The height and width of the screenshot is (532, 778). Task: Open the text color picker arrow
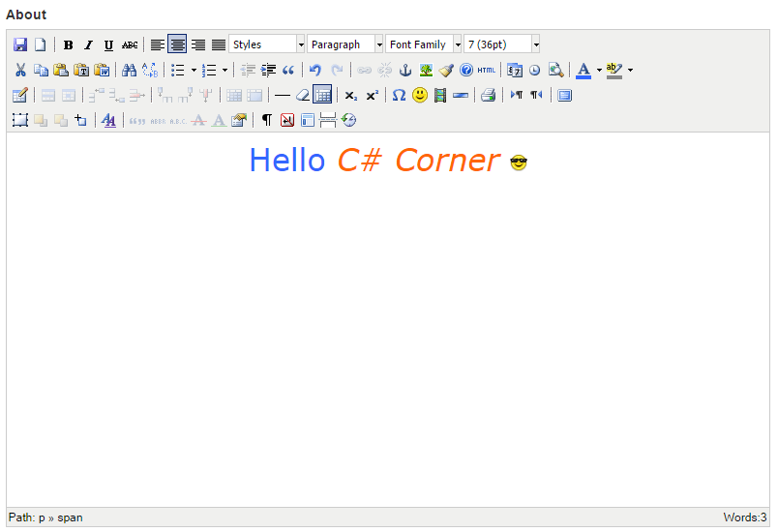click(x=599, y=70)
